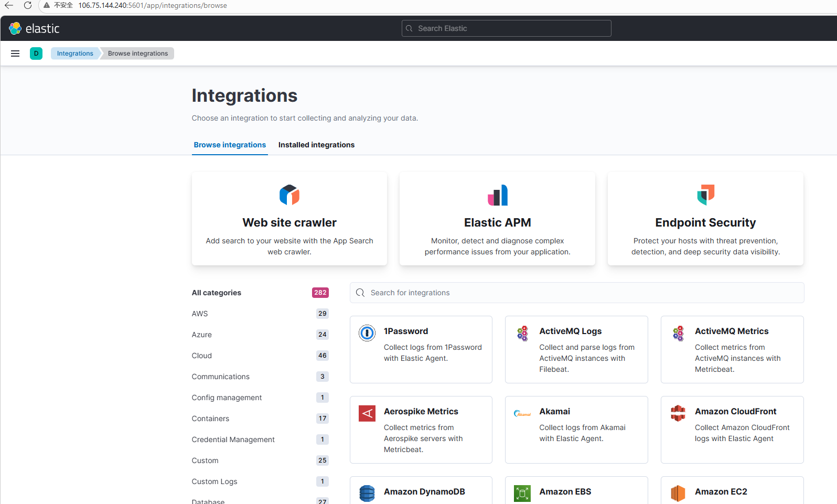Click the browser back arrow
Screen dimensions: 837x504
(x=9, y=5)
